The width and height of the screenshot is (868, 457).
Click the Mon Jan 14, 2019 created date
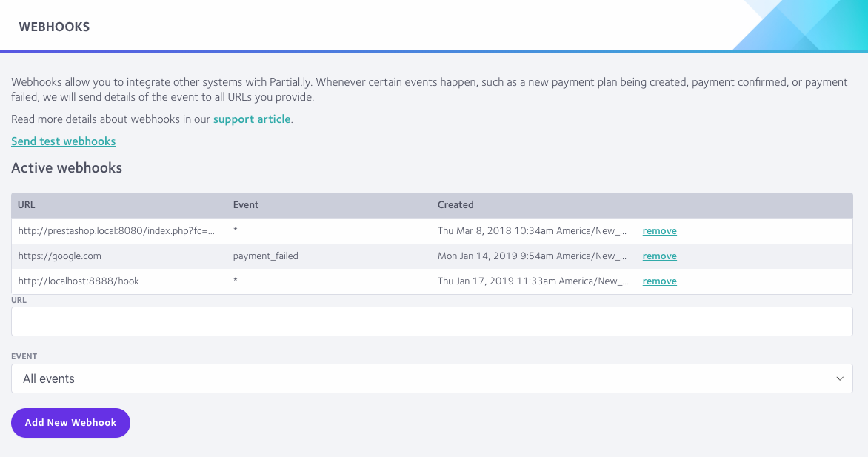532,256
